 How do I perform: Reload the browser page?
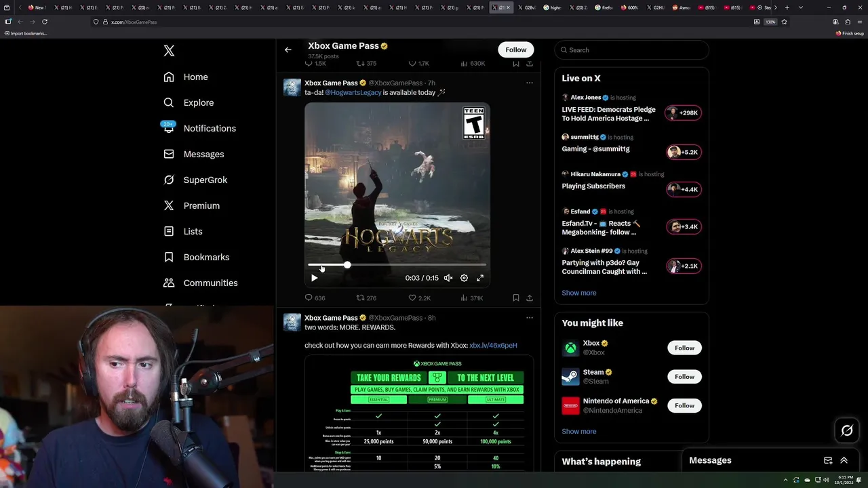(x=45, y=22)
